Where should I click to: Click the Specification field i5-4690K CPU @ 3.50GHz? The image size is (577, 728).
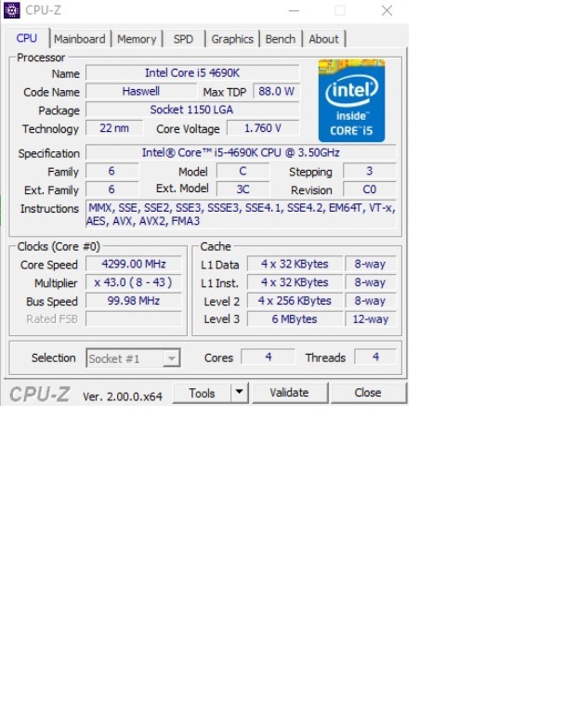[x=241, y=152]
